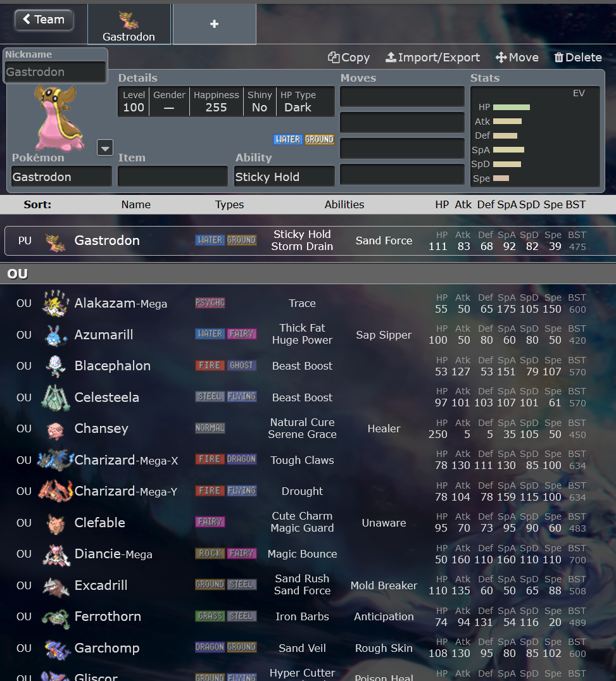Image resolution: width=616 pixels, height=681 pixels.
Task: Click the Ghost type badge on Blacephalon
Action: pos(242,365)
